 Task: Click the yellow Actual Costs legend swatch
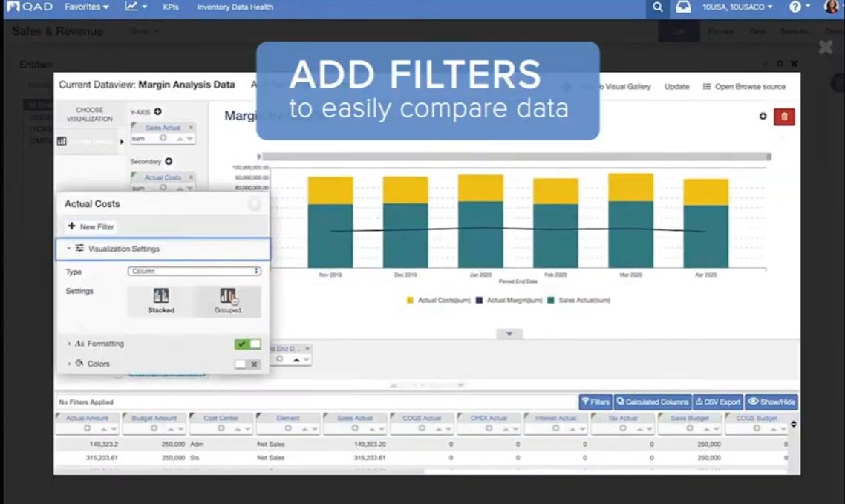click(410, 301)
